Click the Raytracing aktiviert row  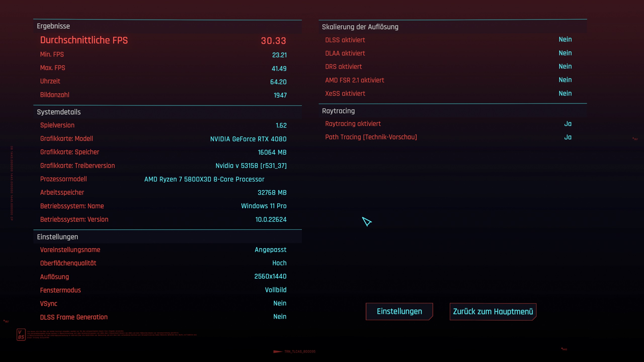pyautogui.click(x=353, y=124)
